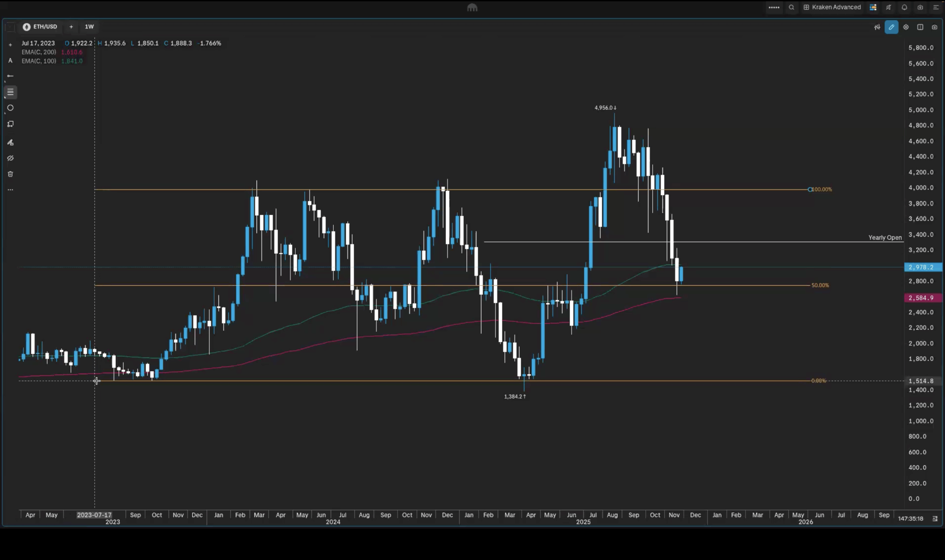Viewport: 945px width, 560px height.
Task: Take chart snapshot with camera icon
Action: 934,27
